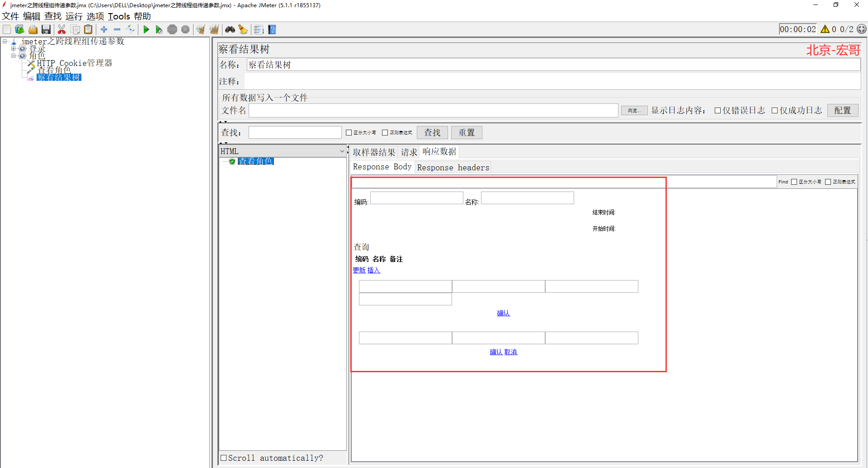
Task: Click the Stop sign icon
Action: 172,30
